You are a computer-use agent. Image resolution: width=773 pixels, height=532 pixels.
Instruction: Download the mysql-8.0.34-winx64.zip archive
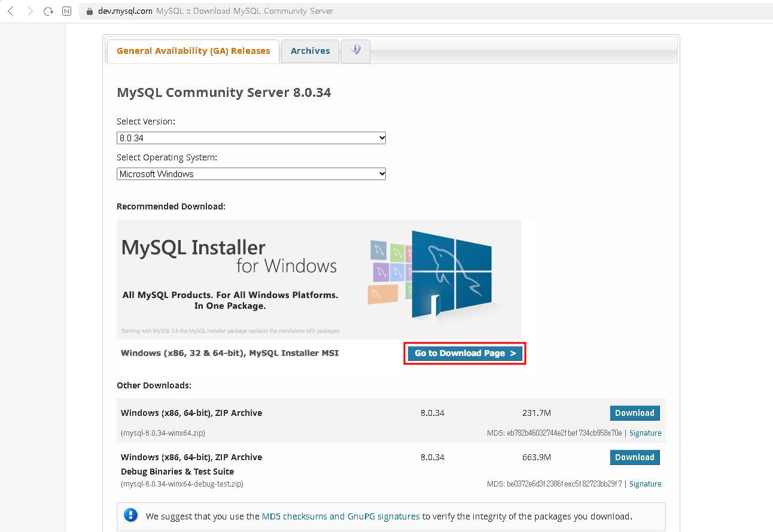click(635, 413)
